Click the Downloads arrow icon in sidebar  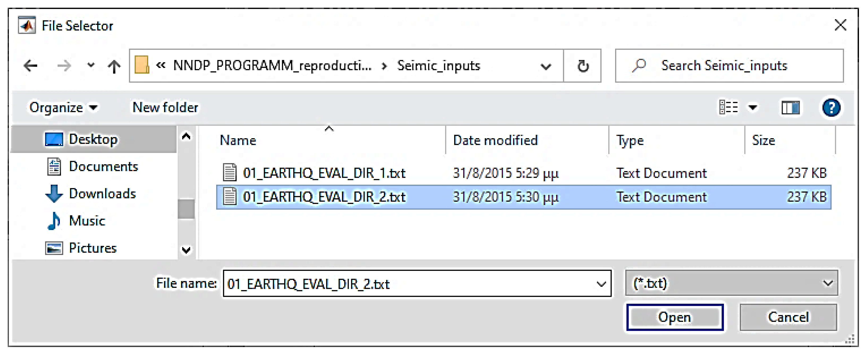pyautogui.click(x=54, y=193)
